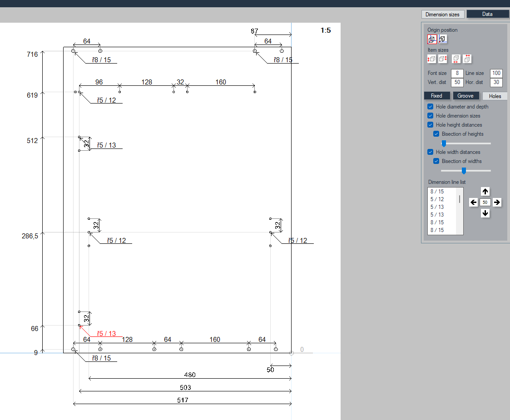Focus the Vert. dist input field
This screenshot has height=420, width=510.
click(x=457, y=82)
